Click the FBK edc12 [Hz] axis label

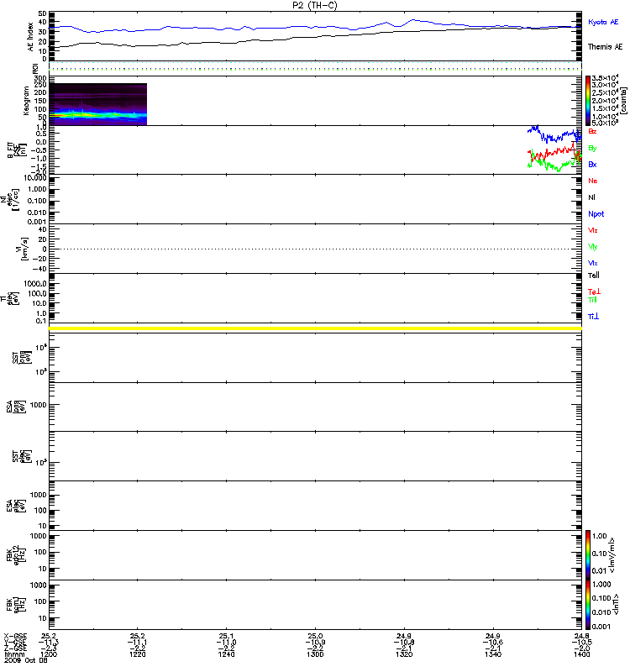pyautogui.click(x=16, y=555)
